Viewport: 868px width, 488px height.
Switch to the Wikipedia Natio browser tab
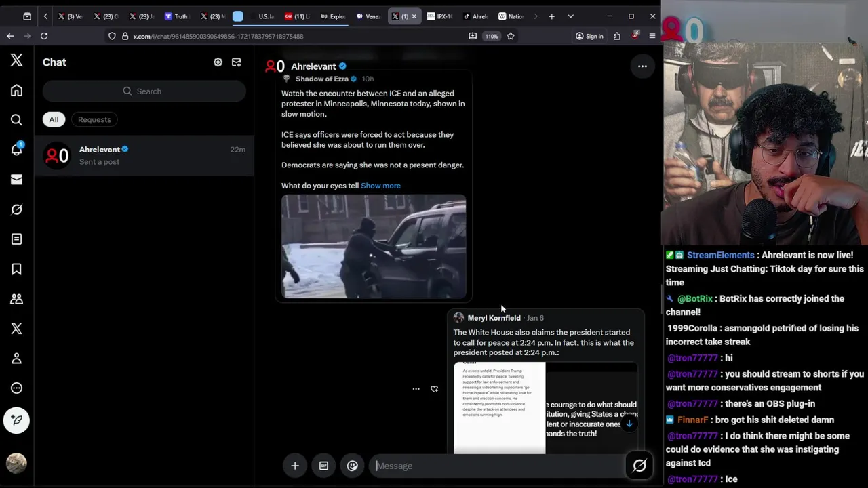coord(511,16)
